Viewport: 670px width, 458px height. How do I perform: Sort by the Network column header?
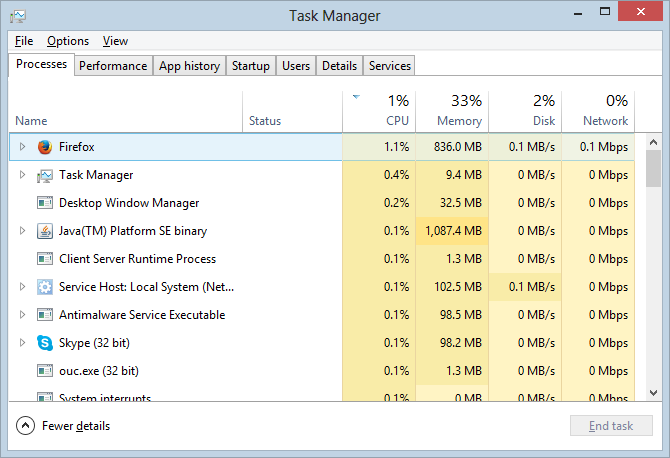598,112
